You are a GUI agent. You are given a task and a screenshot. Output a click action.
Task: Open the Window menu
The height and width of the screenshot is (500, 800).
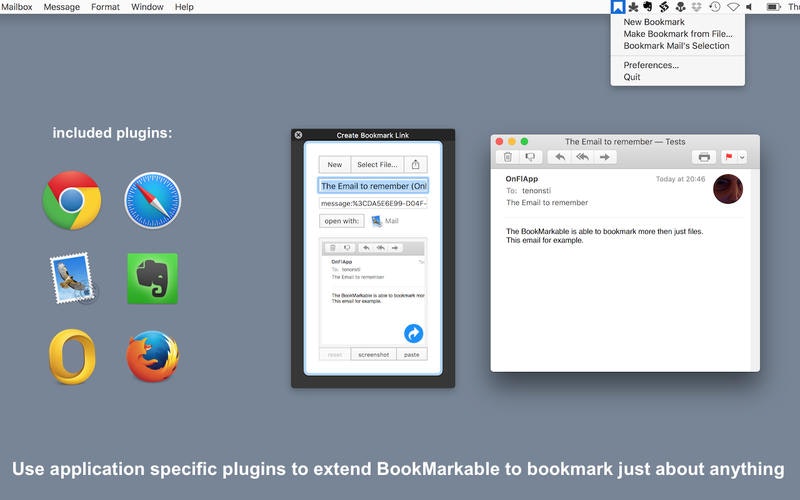(x=147, y=7)
